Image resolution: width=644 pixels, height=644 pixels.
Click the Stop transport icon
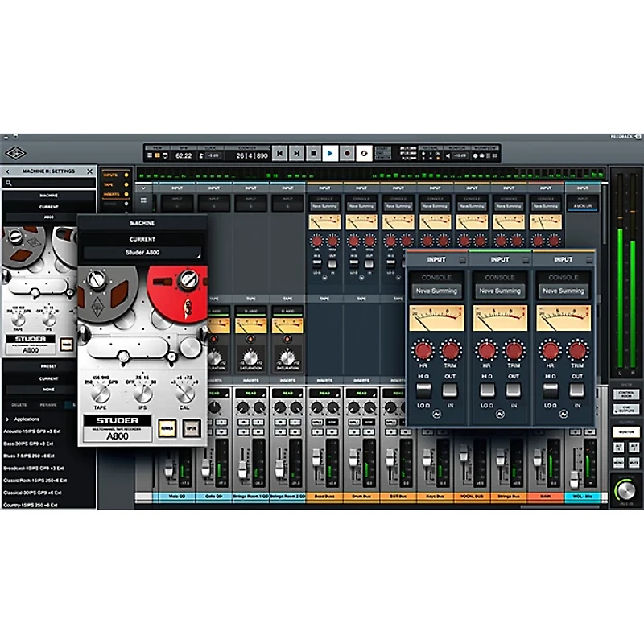312,152
